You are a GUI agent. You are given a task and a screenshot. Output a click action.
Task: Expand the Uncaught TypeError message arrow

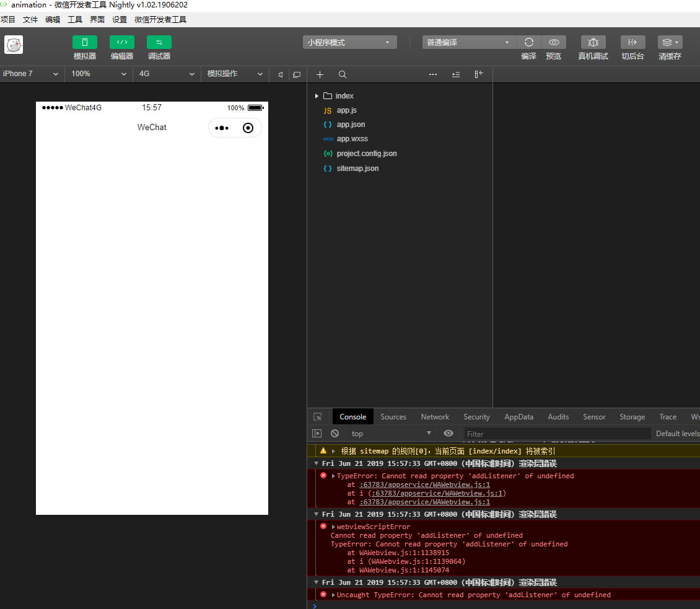pyautogui.click(x=333, y=595)
